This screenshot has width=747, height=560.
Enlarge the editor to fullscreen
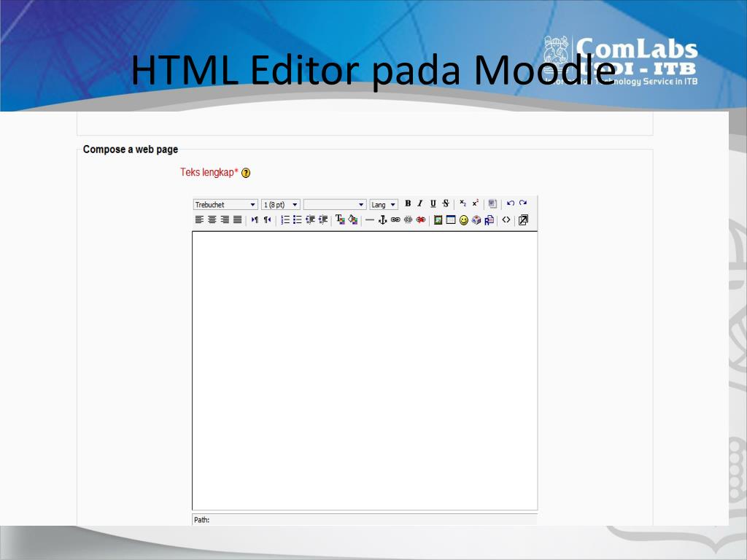[523, 220]
